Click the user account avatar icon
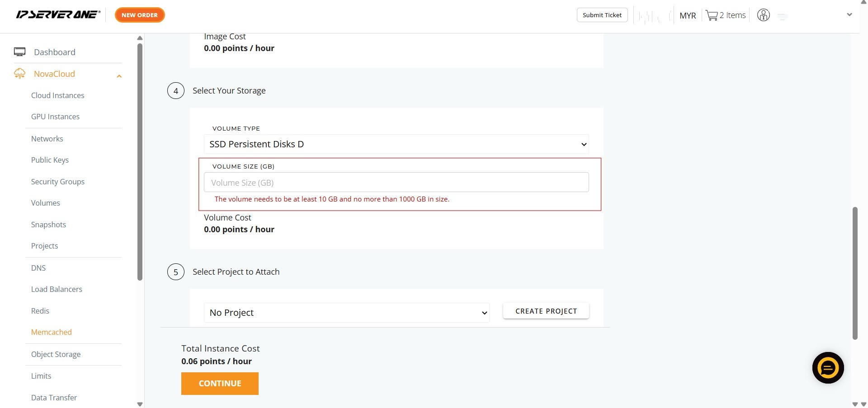 [763, 15]
